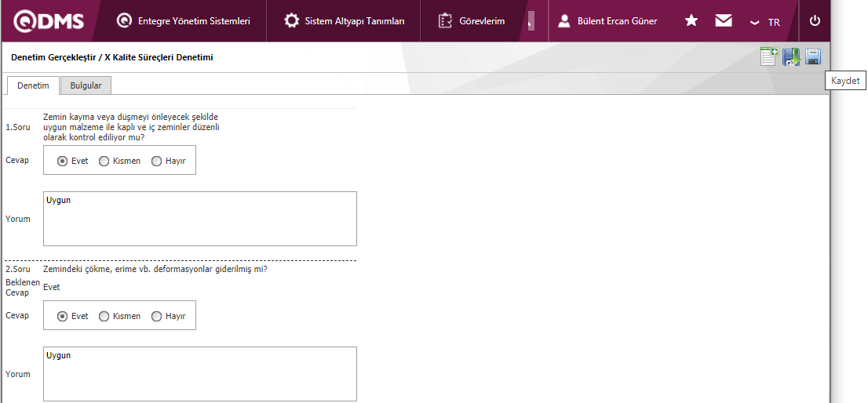
Task: Open the Görevlerim menu
Action: tap(471, 21)
